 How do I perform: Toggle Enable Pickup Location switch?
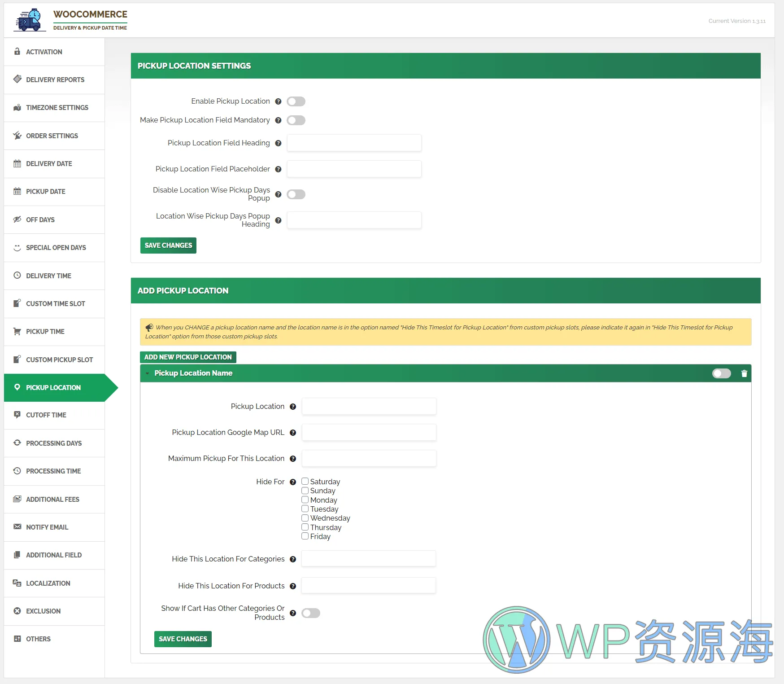pyautogui.click(x=296, y=101)
